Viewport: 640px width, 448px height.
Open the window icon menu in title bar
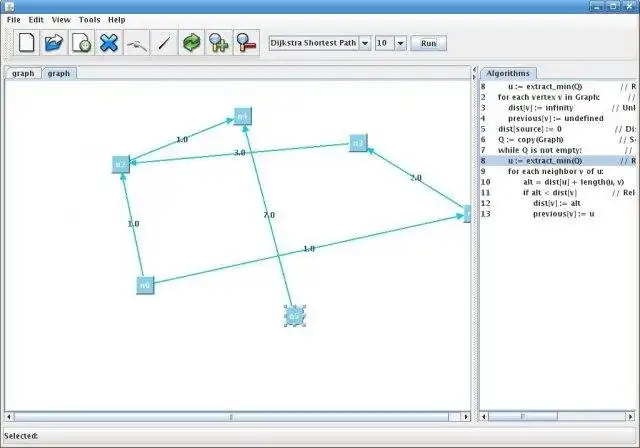click(x=9, y=6)
